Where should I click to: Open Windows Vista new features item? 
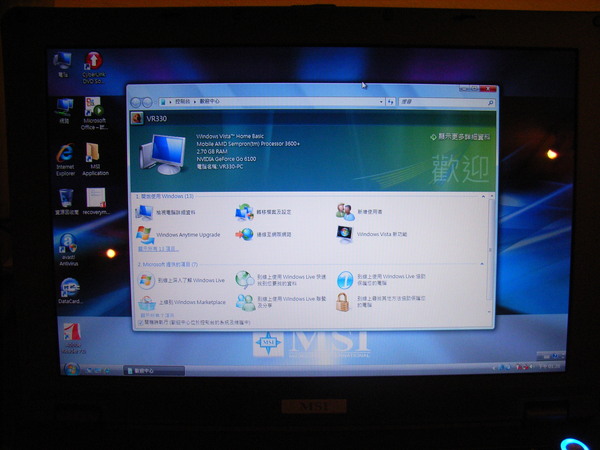click(372, 234)
